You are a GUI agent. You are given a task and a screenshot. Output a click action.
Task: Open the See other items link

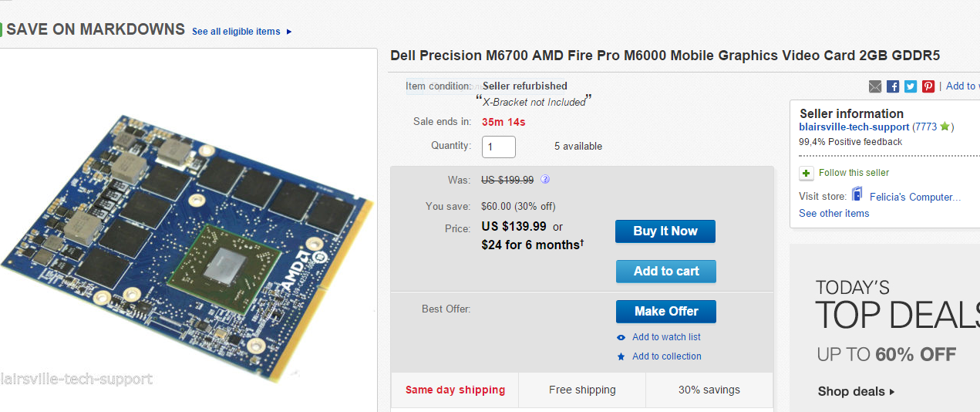tap(834, 214)
